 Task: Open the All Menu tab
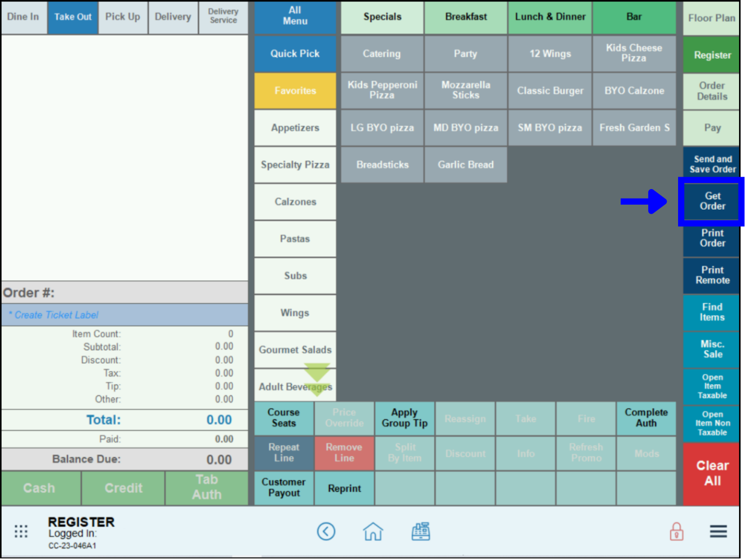coord(295,16)
